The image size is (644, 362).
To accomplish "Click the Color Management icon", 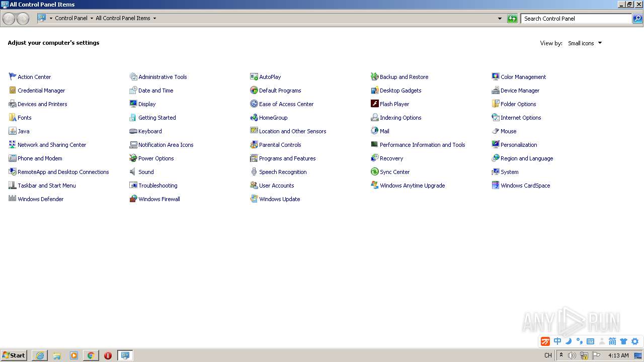I will (x=496, y=77).
